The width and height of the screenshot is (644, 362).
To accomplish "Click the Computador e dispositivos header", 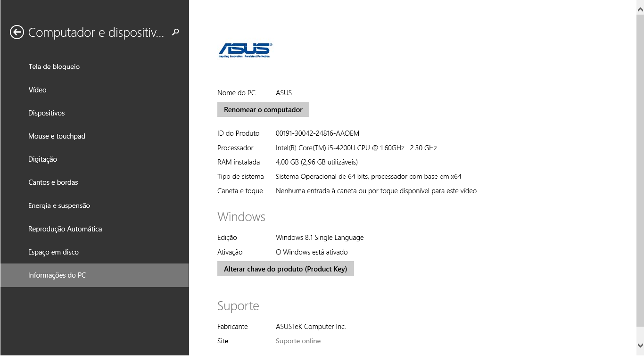I will [96, 33].
